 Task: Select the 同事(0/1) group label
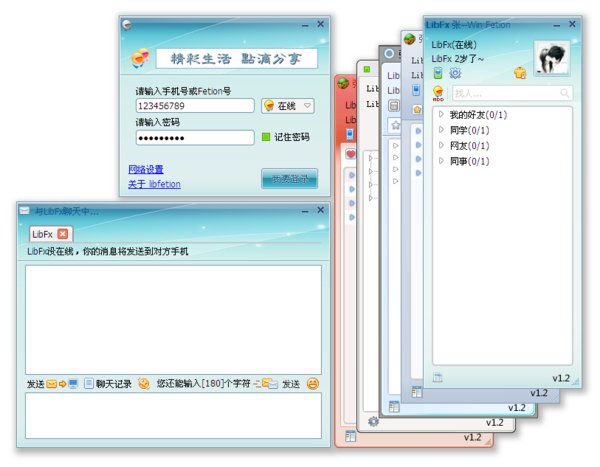click(x=470, y=161)
